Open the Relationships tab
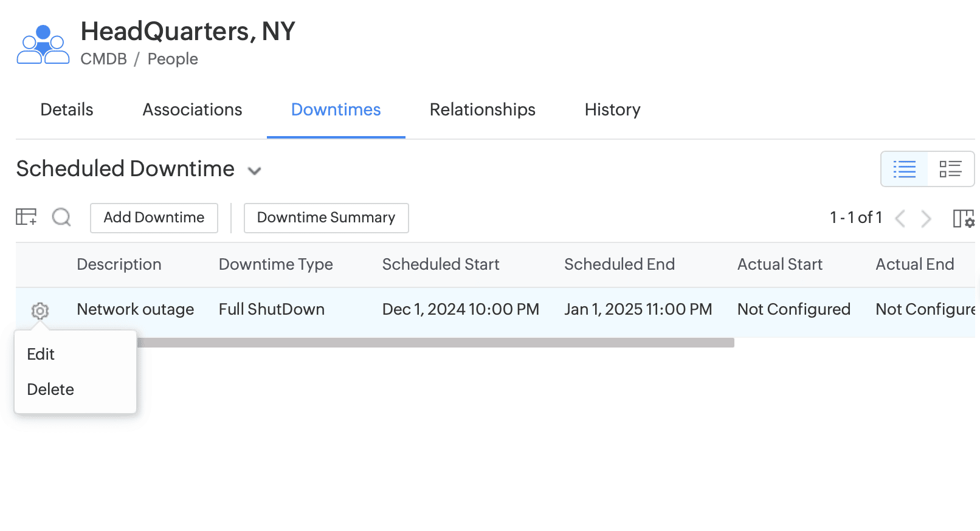The width and height of the screenshot is (980, 531). click(x=482, y=110)
